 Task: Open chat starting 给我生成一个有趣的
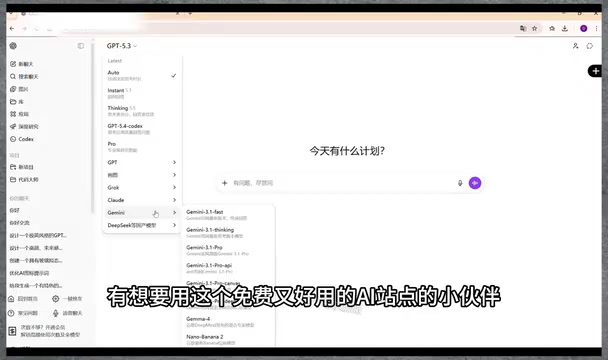[x=36, y=286]
